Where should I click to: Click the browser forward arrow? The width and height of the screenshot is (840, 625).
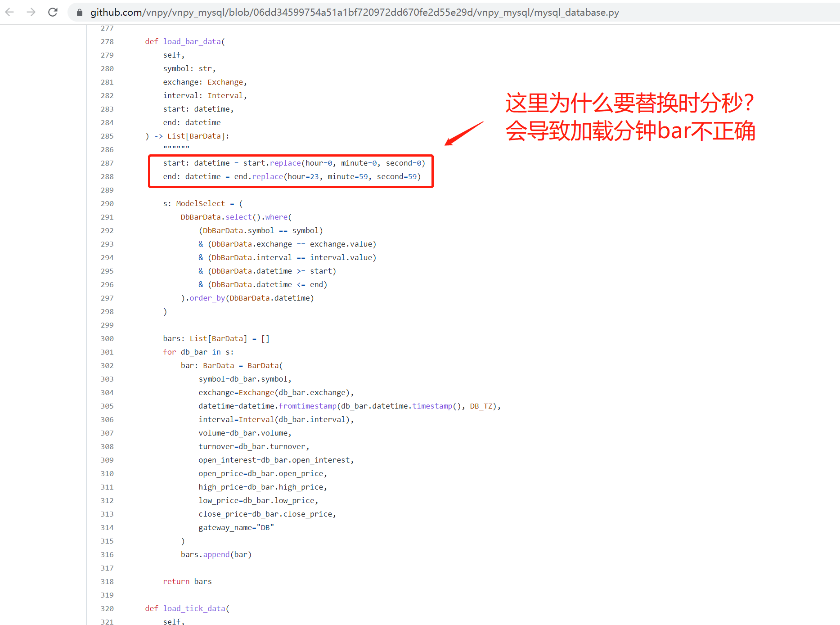(31, 12)
